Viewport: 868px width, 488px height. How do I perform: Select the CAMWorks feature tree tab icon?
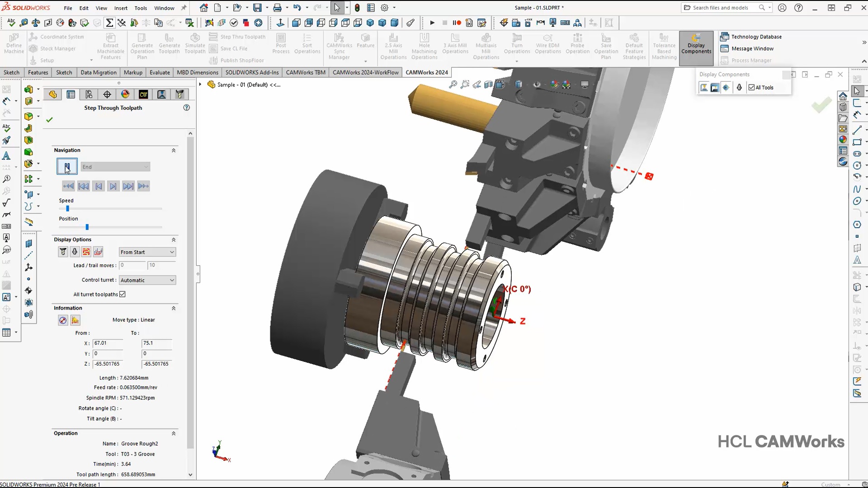click(143, 94)
